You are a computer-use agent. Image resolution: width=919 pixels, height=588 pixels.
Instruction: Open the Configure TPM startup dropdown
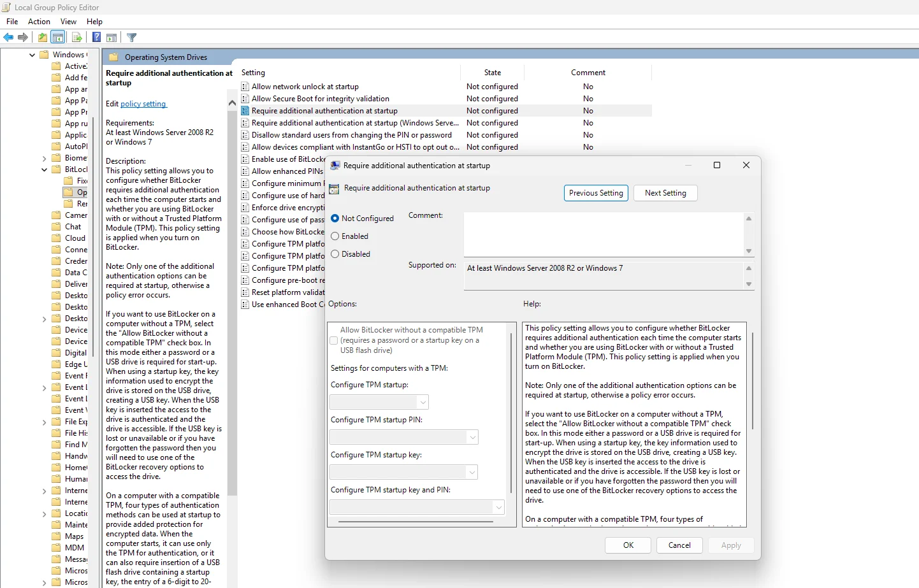click(x=379, y=402)
